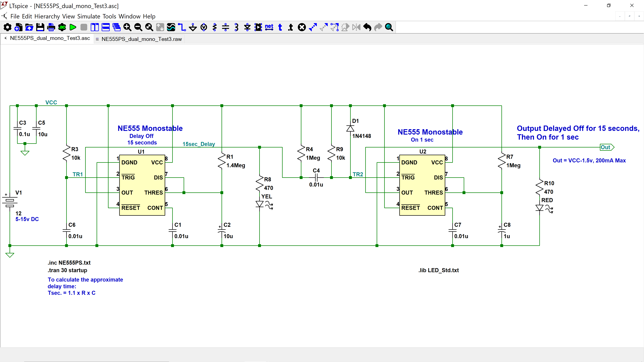The image size is (644, 362).
Task: Select the U2 NE555 chip body
Action: coord(422,185)
